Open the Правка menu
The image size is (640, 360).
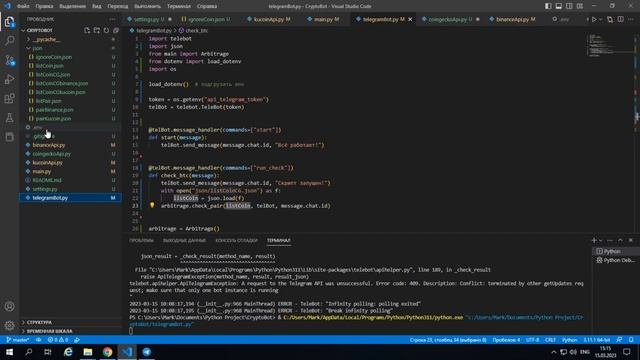point(44,6)
